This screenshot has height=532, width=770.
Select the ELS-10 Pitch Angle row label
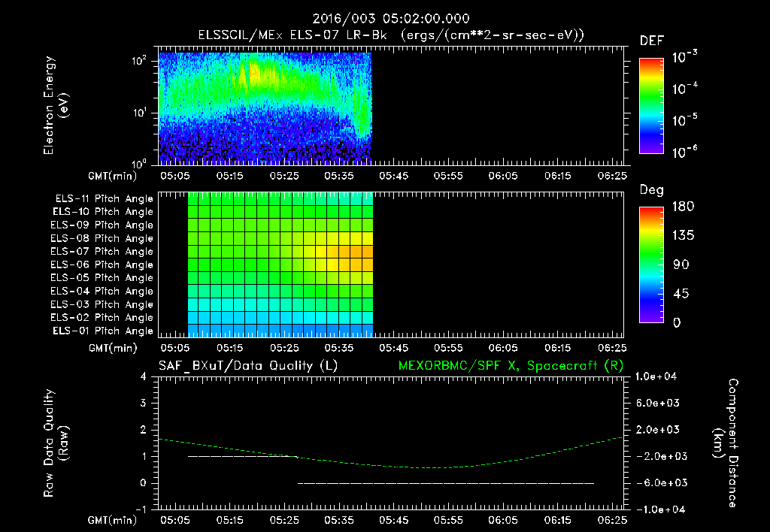tap(103, 212)
